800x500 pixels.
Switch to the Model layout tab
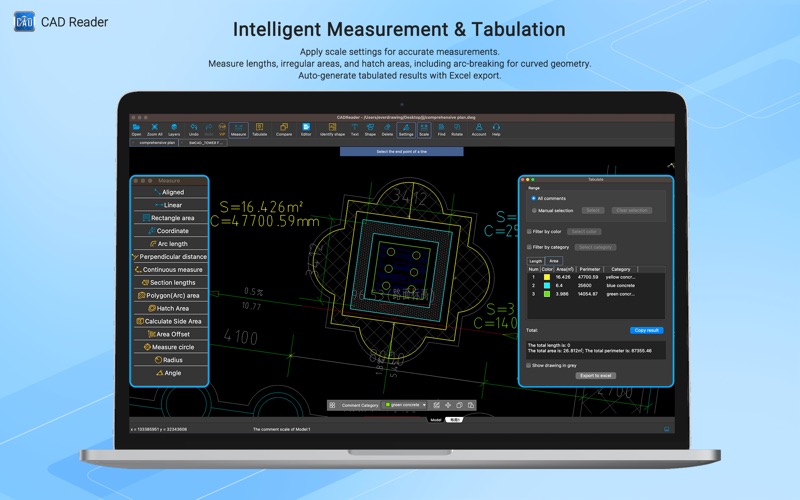tap(436, 420)
